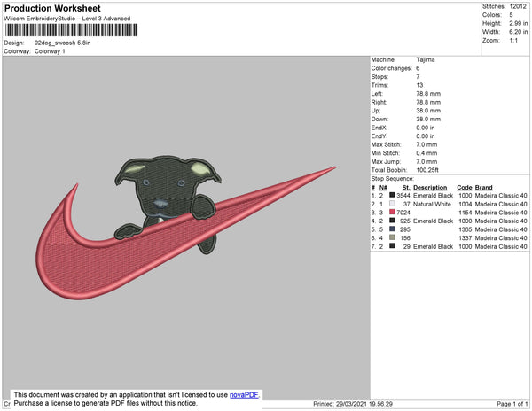Image resolution: width=532 pixels, height=411 pixels.
Task: Click the stitch count '7024'
Action: pos(403,213)
